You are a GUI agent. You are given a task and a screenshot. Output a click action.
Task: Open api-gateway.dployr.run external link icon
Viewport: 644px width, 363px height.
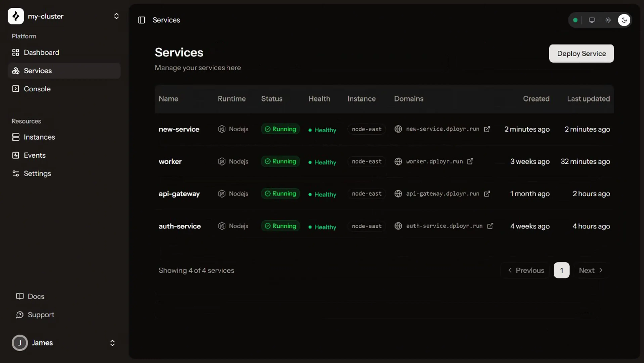[x=487, y=194]
